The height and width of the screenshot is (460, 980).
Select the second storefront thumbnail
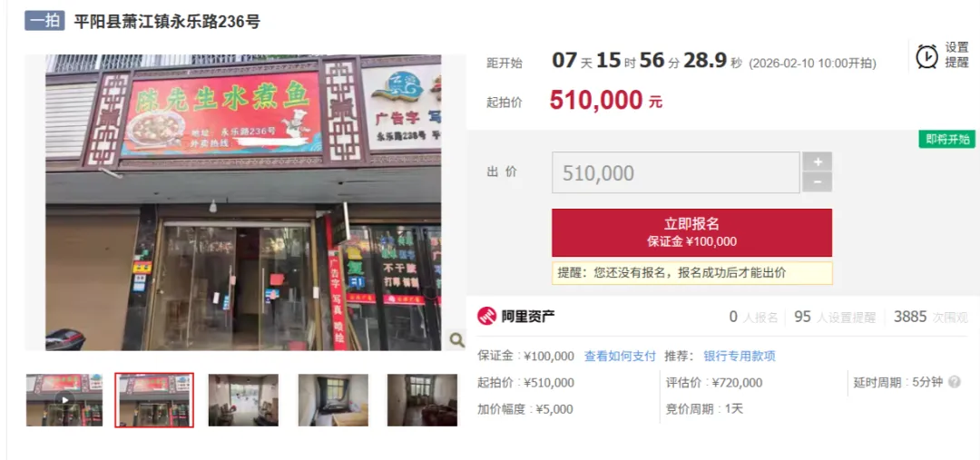[x=154, y=400]
